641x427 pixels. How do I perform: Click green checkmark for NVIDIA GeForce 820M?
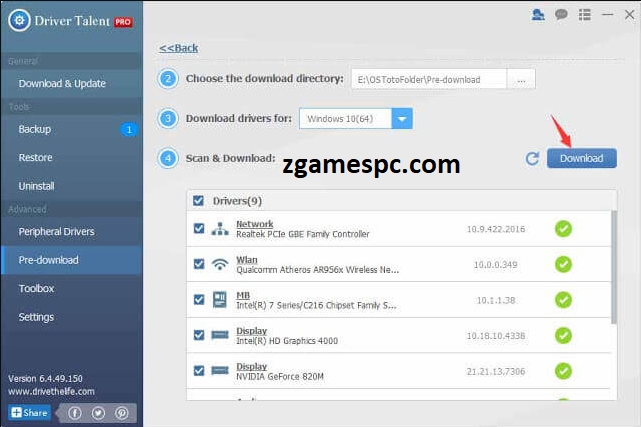[563, 371]
